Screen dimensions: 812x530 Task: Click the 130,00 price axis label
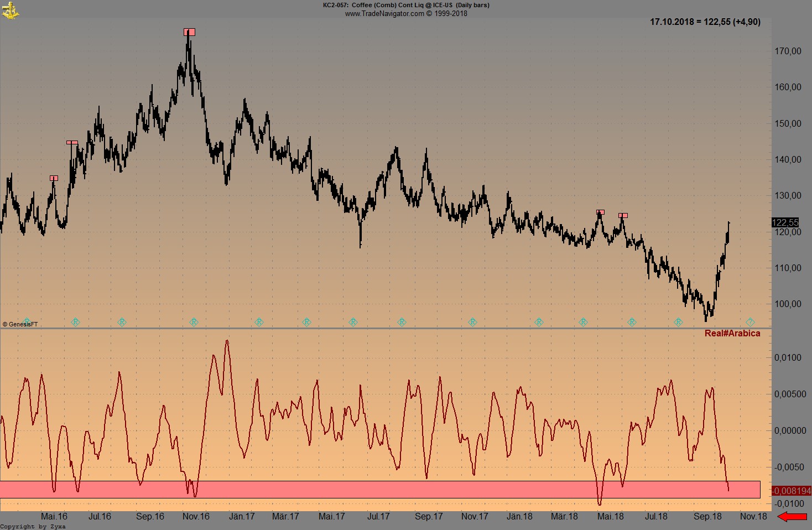(x=788, y=195)
